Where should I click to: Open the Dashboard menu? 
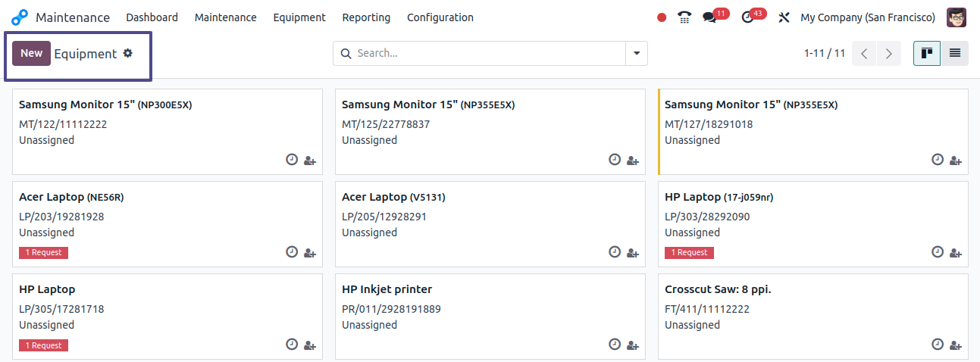152,17
